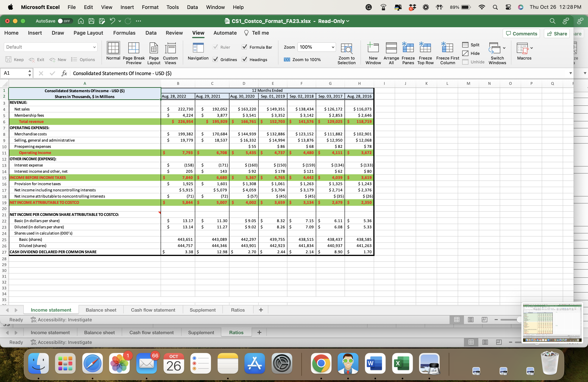Open a New Window

pyautogui.click(x=373, y=53)
